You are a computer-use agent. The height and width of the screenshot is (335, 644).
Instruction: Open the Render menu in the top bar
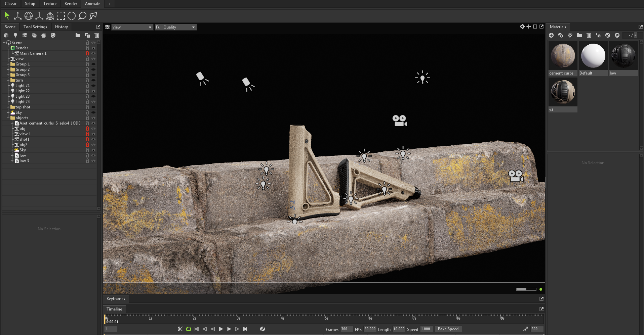click(x=71, y=4)
